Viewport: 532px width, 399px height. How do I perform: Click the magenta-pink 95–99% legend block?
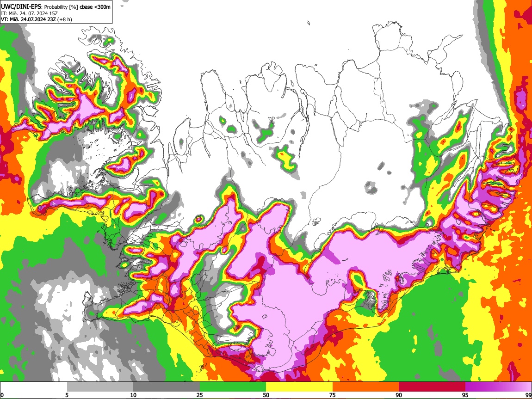pyautogui.click(x=498, y=387)
